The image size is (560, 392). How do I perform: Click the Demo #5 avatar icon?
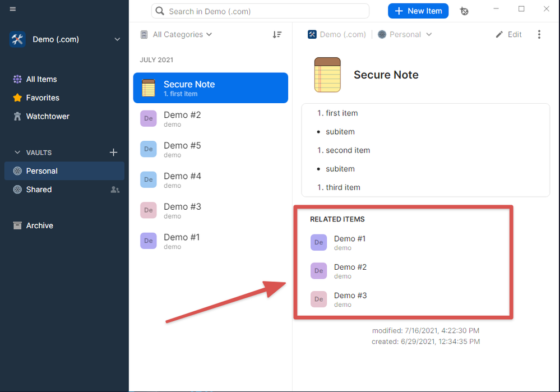pyautogui.click(x=148, y=149)
